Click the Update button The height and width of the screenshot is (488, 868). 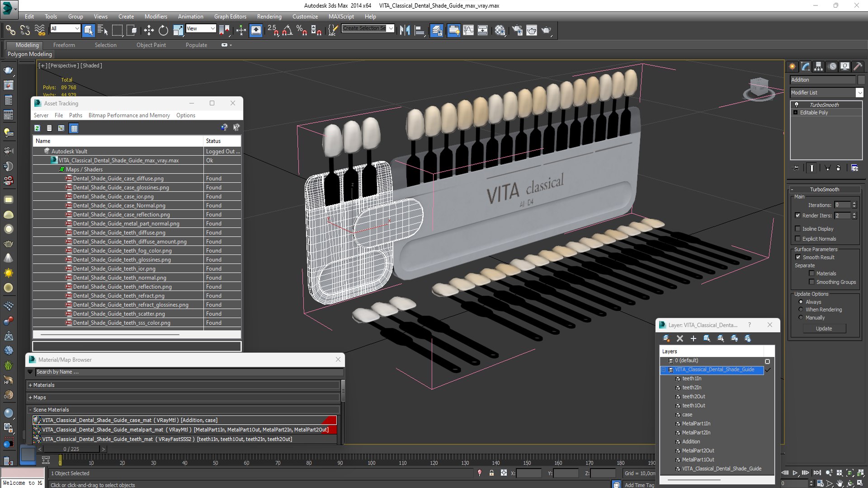coord(824,328)
